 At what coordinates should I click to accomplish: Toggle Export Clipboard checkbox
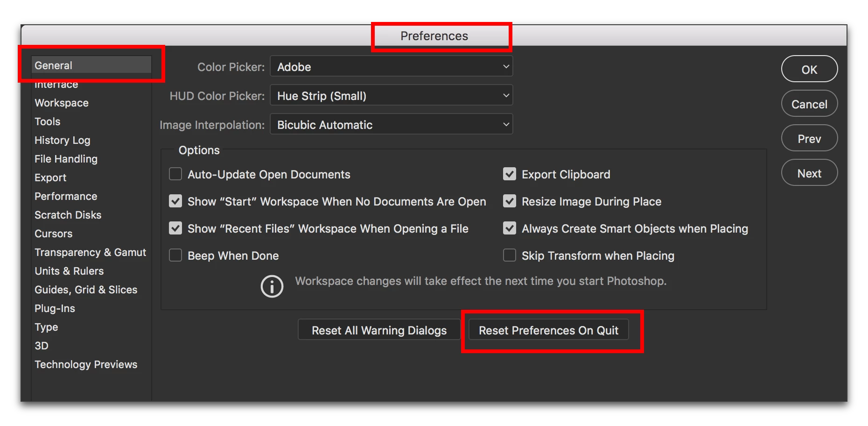[x=510, y=174]
